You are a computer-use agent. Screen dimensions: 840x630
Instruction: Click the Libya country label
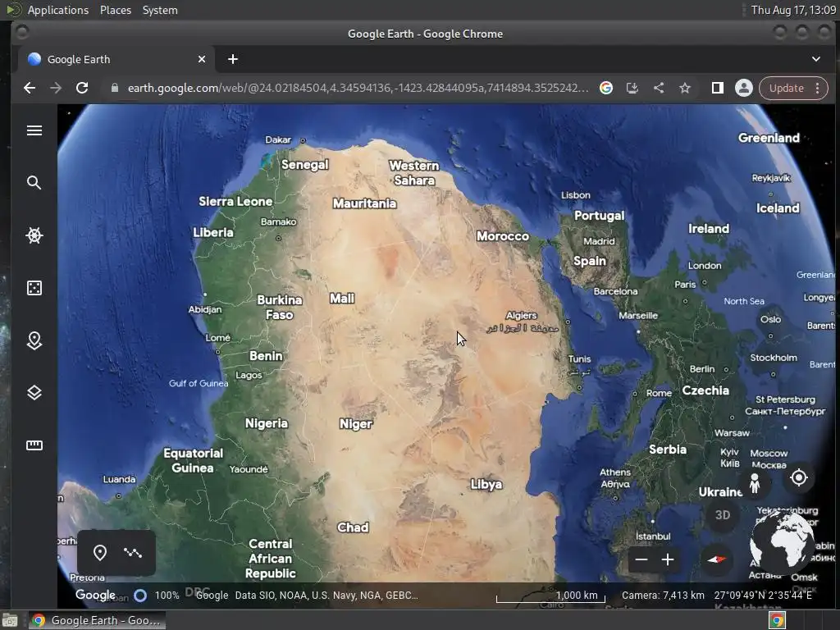[x=486, y=484]
